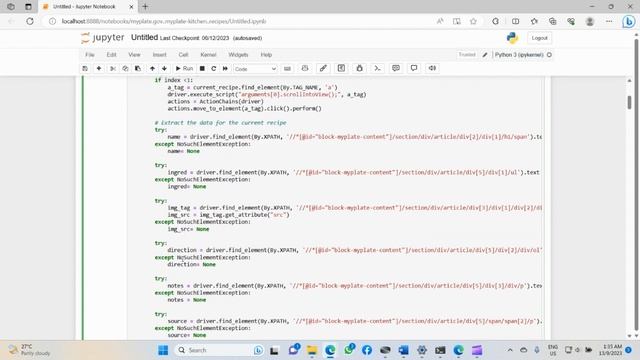640x360 pixels.
Task: Click the Python logo icon
Action: (512, 38)
